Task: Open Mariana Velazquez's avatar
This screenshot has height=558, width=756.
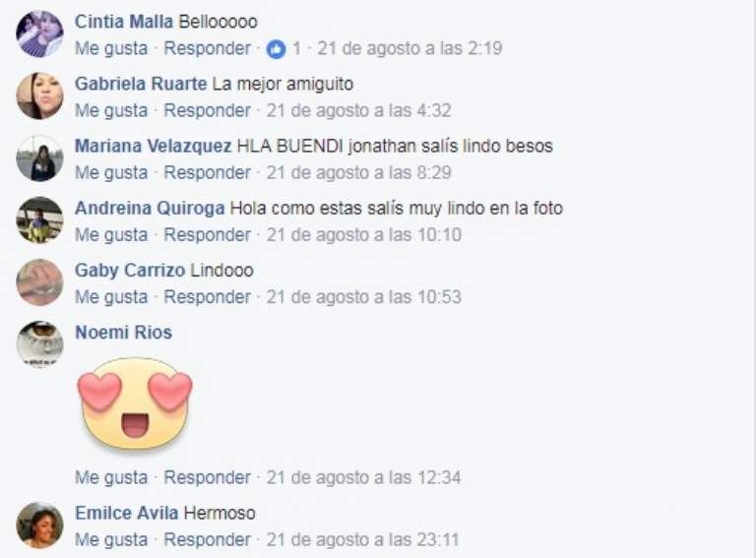Action: [39, 158]
